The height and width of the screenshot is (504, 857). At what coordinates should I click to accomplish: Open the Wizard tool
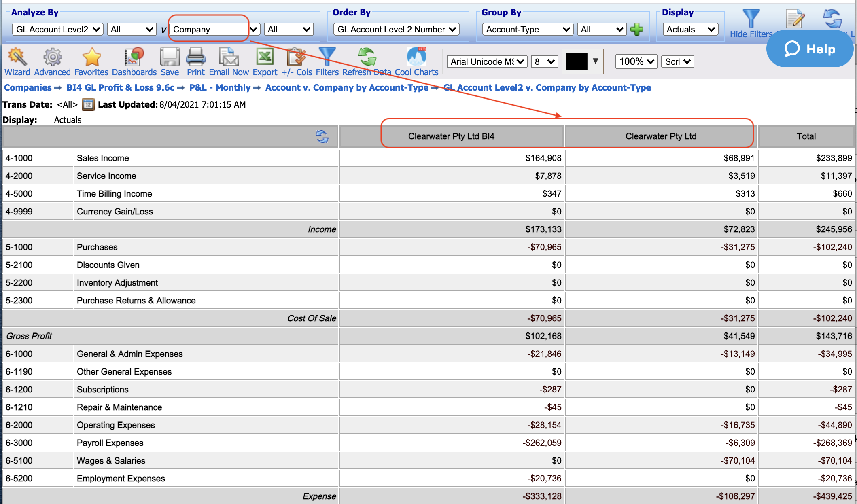(x=17, y=61)
